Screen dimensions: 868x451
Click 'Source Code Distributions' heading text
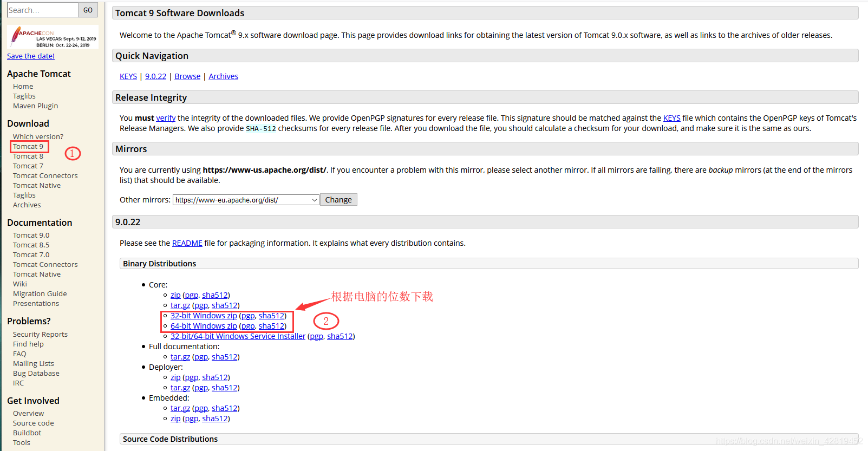point(171,439)
